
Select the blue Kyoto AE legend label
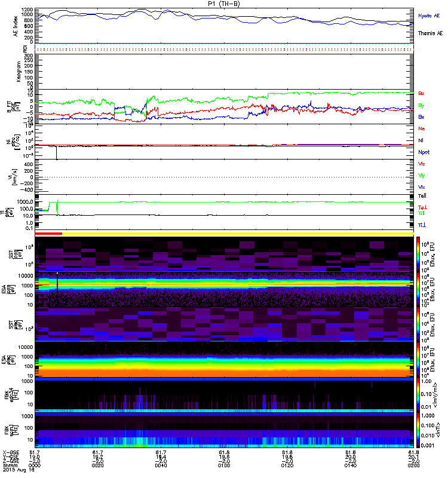pos(429,16)
